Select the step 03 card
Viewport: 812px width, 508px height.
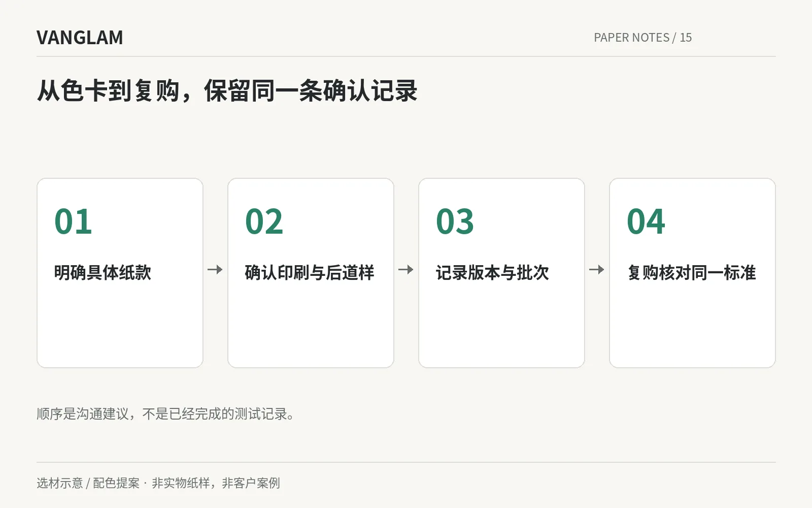pyautogui.click(x=501, y=273)
